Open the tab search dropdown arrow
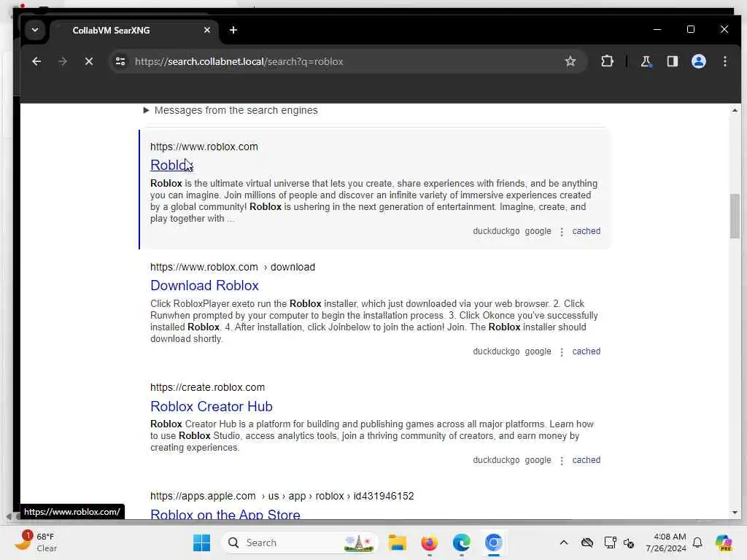Image resolution: width=747 pixels, height=560 pixels. [35, 30]
